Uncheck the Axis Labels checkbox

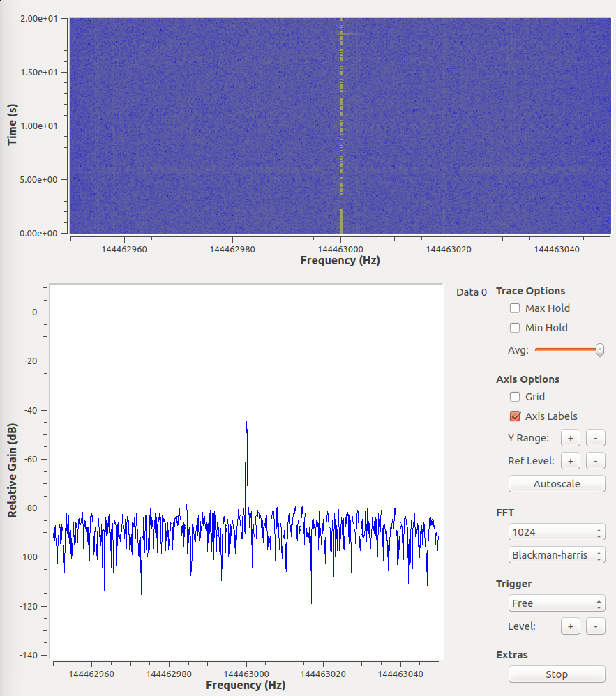click(x=515, y=416)
